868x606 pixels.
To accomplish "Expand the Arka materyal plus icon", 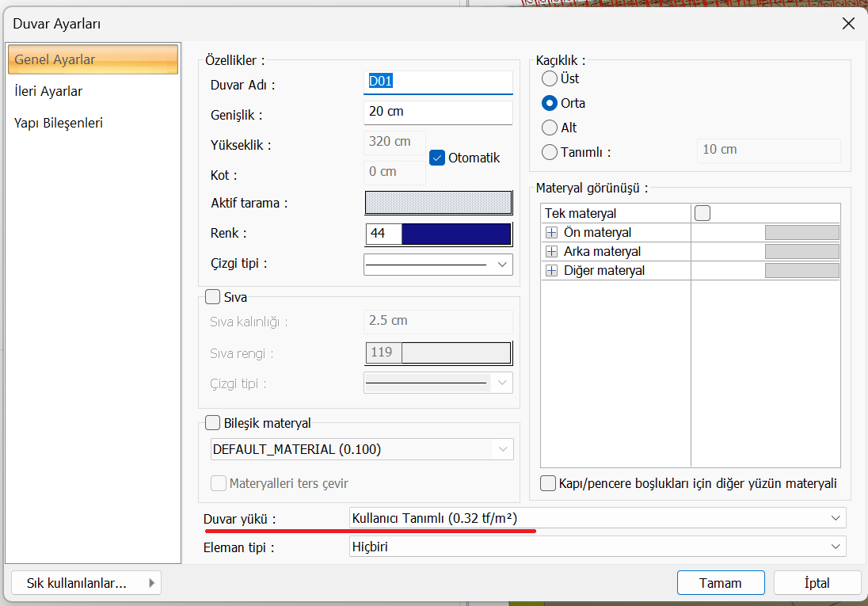I will 552,252.
